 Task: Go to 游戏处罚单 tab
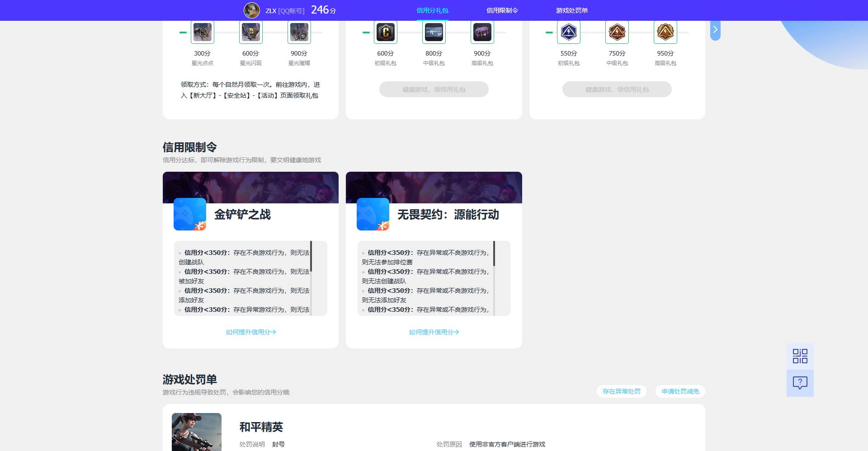click(572, 10)
